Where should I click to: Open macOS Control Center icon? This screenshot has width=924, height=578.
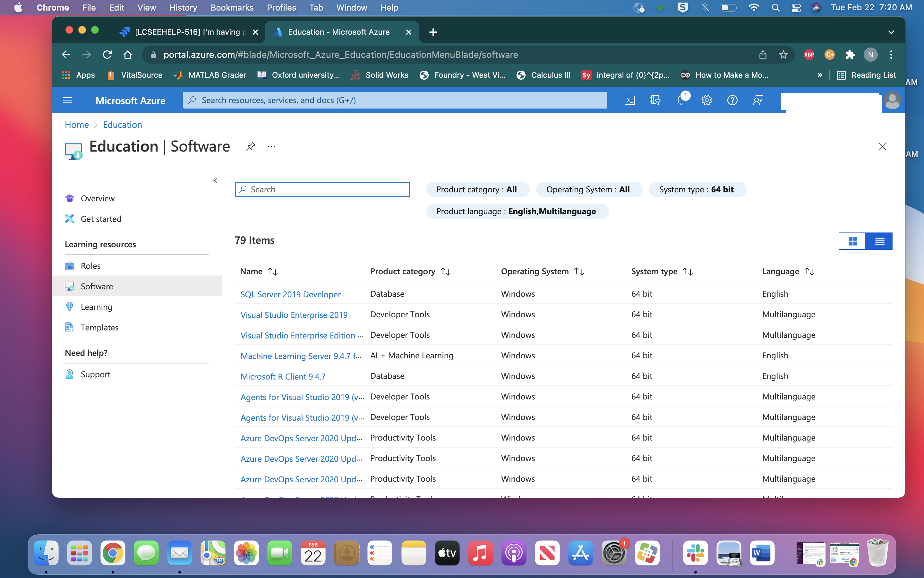pos(796,8)
